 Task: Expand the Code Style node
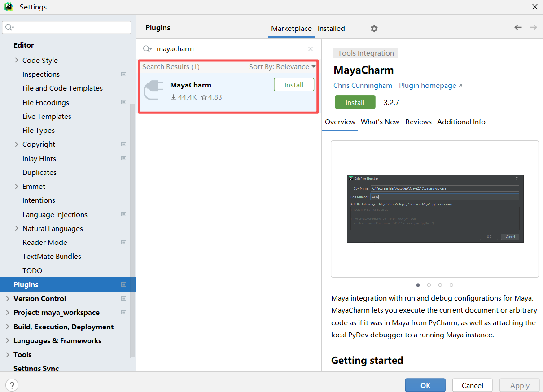(17, 60)
